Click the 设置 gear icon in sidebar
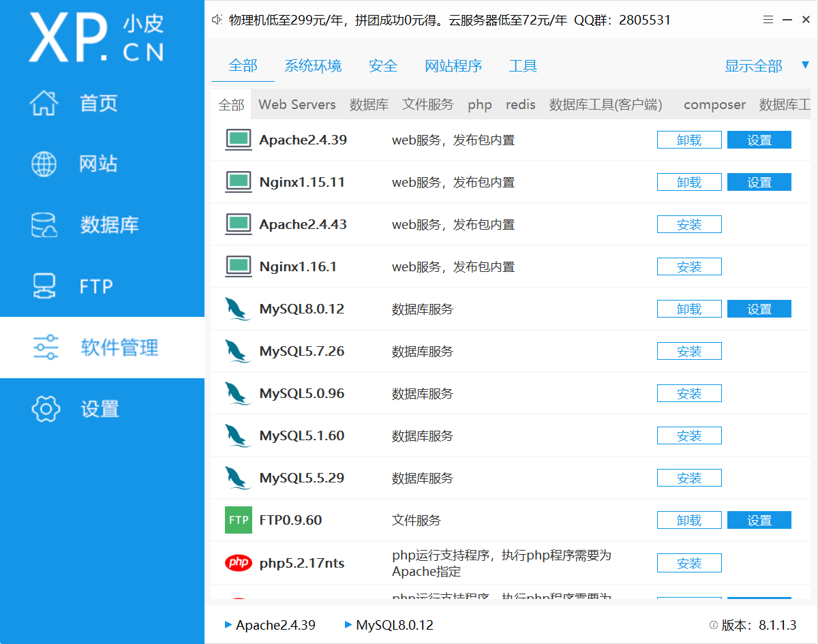The width and height of the screenshot is (818, 644). pyautogui.click(x=46, y=409)
